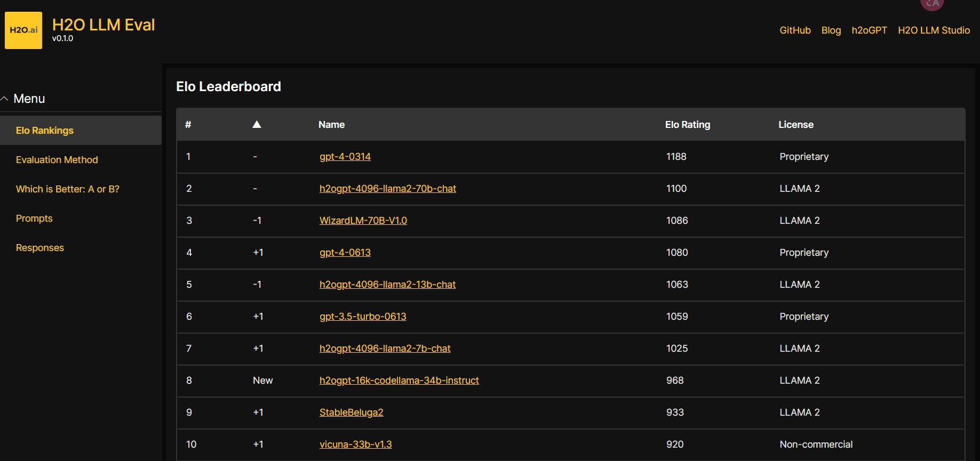Sort by the Name column header
This screenshot has height=461, width=980.
point(331,125)
